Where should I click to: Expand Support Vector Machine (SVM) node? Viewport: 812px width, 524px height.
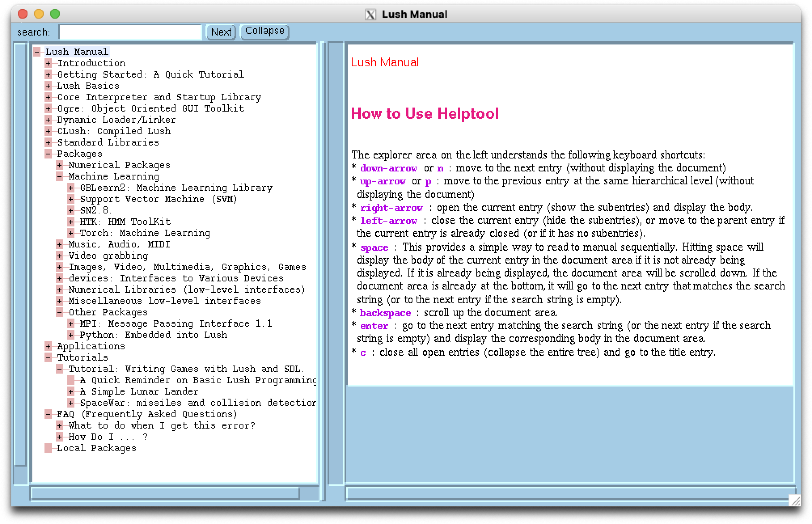[71, 199]
